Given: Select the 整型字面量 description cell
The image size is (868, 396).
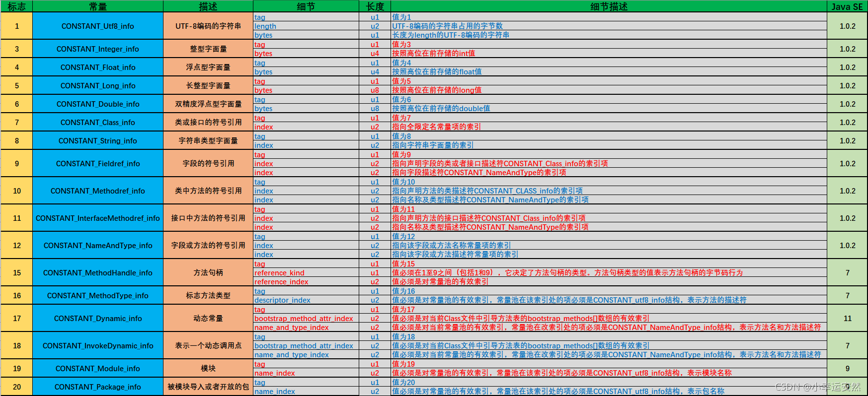Looking at the screenshot, I should click(208, 49).
